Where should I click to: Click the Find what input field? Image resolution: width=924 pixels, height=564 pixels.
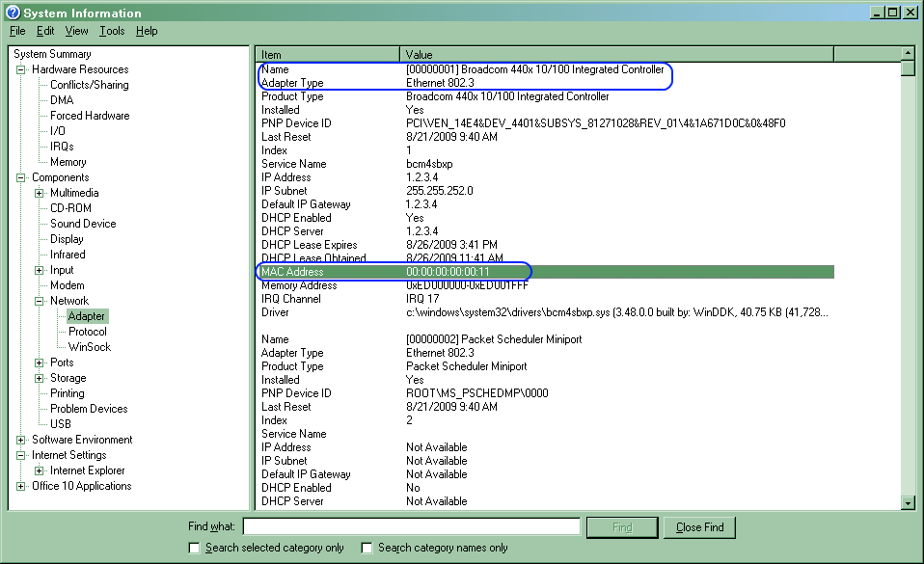pos(411,526)
